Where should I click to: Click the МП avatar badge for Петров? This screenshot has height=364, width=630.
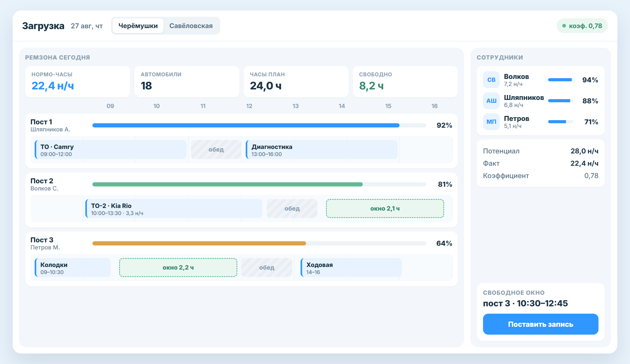click(491, 122)
